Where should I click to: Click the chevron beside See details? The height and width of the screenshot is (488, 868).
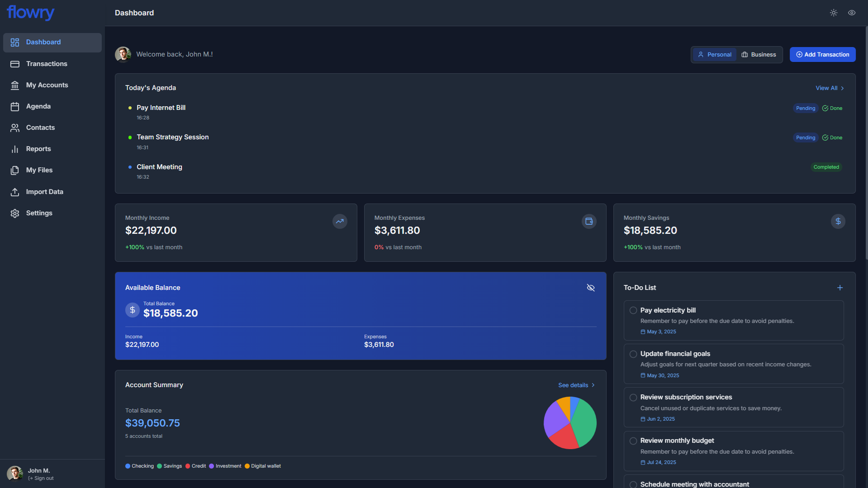click(593, 385)
